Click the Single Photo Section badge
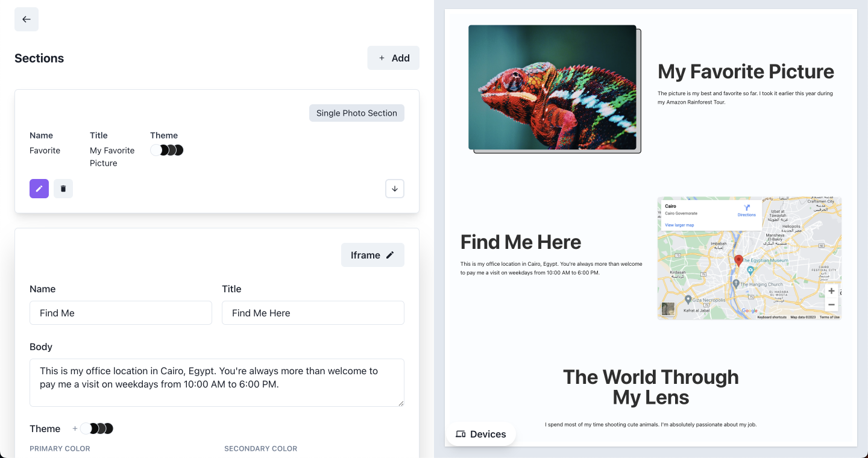Image resolution: width=868 pixels, height=458 pixels. pos(356,113)
